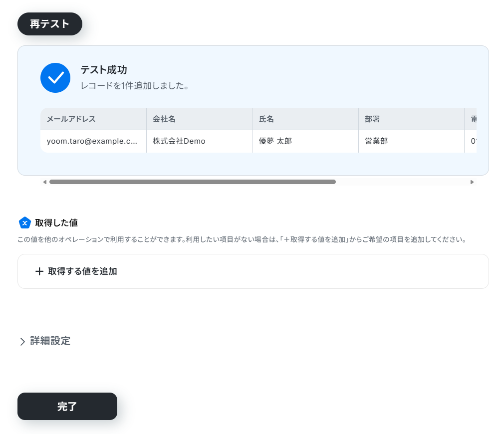Select the メールアドレス column header
Image resolution: width=504 pixels, height=434 pixels.
93,119
